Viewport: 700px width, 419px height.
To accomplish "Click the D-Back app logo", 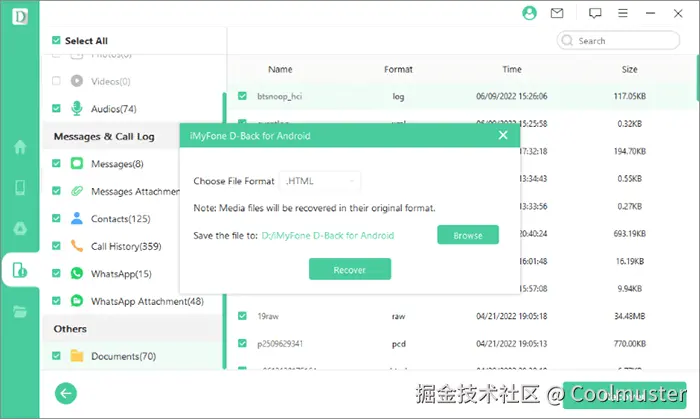I will coord(20,17).
